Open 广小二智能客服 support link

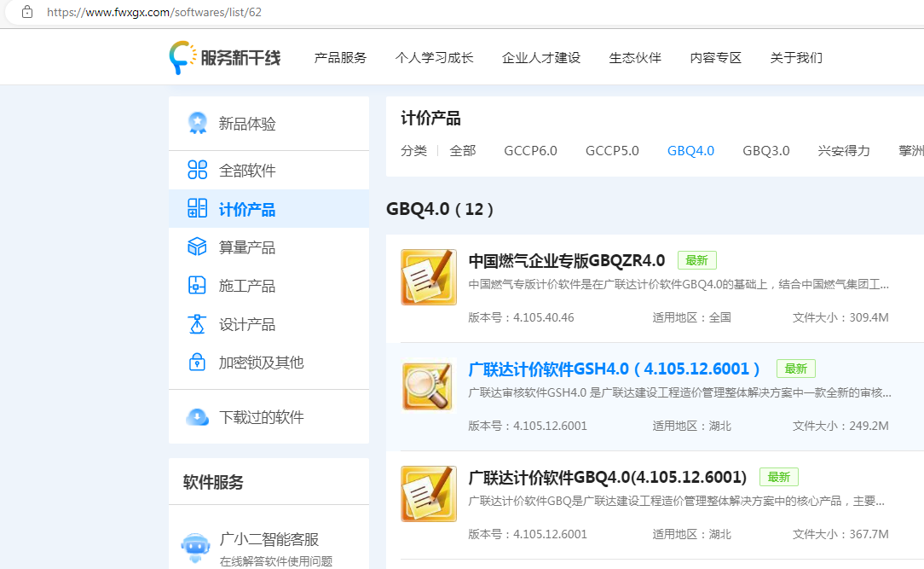pos(269,539)
